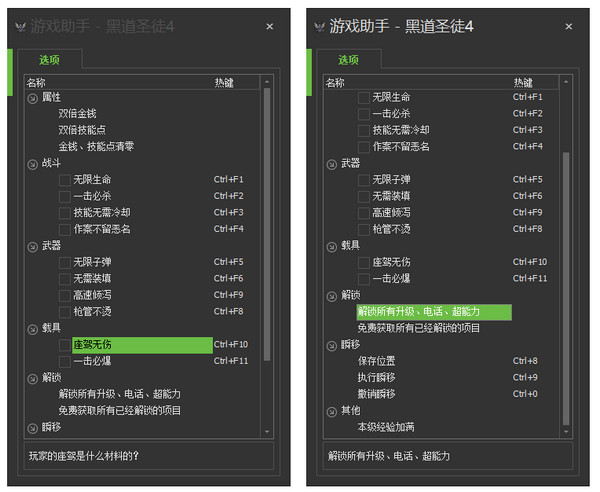The image size is (600, 492).
Task: Close the right 游戏助手 window
Action: 569,27
